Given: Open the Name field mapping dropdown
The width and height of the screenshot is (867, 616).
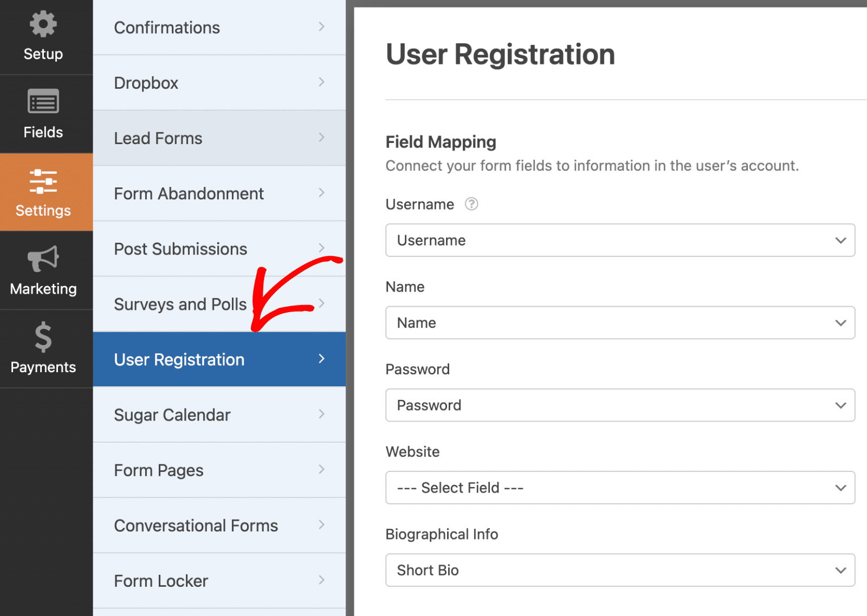Looking at the screenshot, I should tap(620, 322).
